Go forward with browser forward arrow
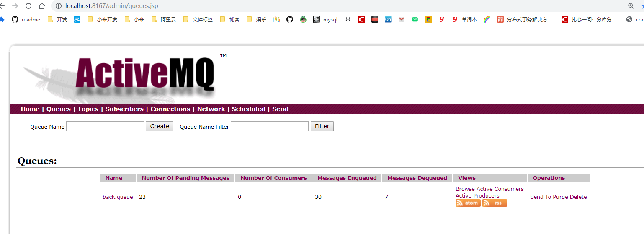 [15, 6]
